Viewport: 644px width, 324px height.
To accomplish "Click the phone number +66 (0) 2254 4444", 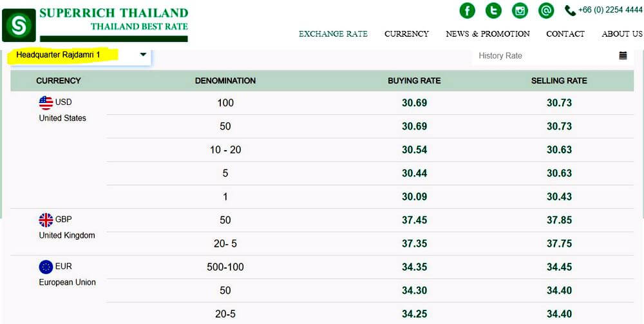I will coord(610,10).
